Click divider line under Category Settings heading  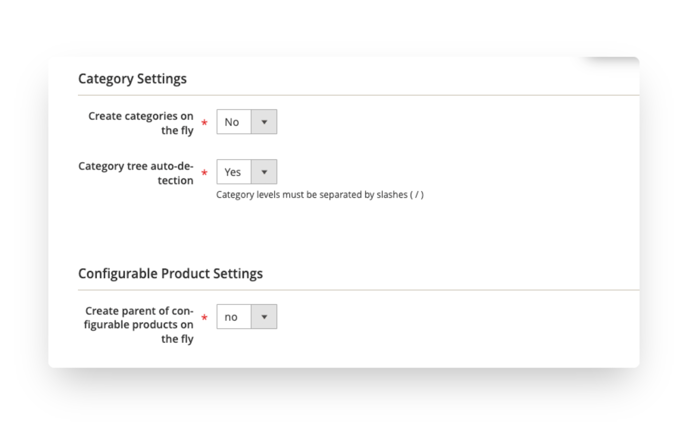(x=358, y=95)
